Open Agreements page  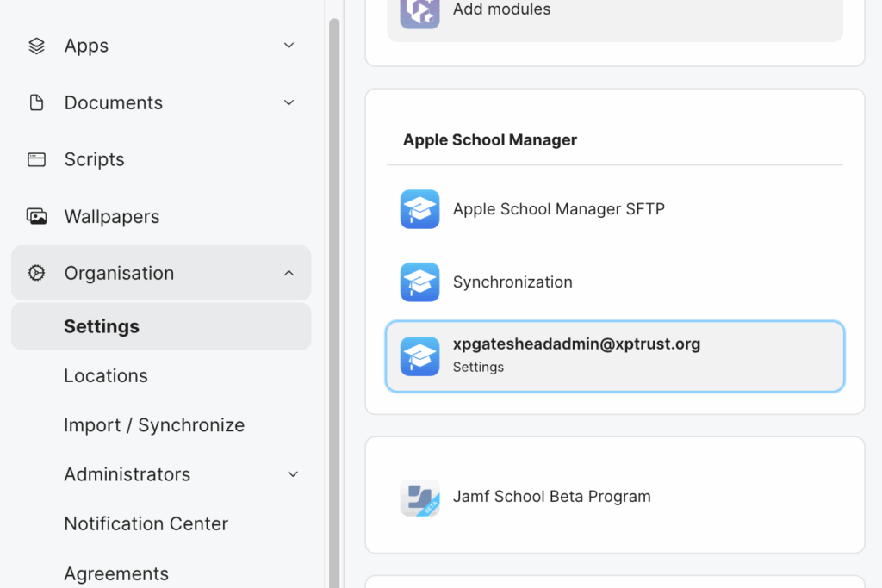(116, 573)
